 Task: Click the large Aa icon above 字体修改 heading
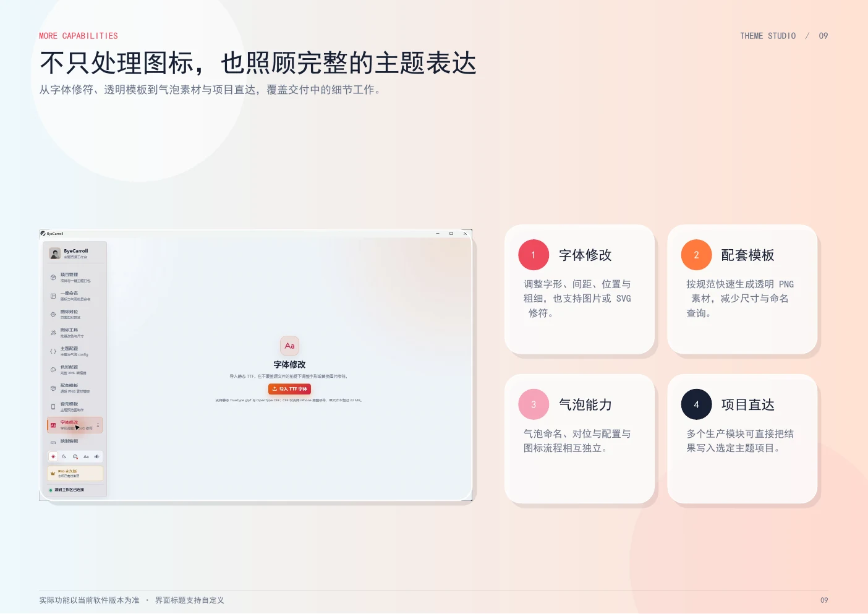[x=289, y=346]
